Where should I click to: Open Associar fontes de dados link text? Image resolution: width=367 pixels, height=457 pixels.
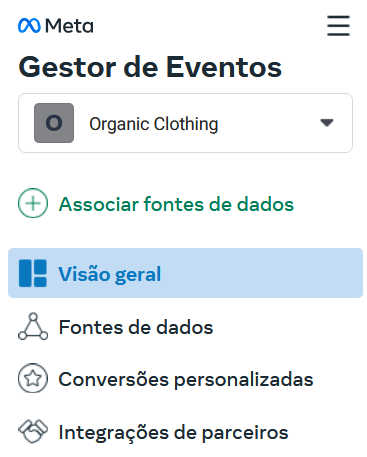(x=176, y=204)
